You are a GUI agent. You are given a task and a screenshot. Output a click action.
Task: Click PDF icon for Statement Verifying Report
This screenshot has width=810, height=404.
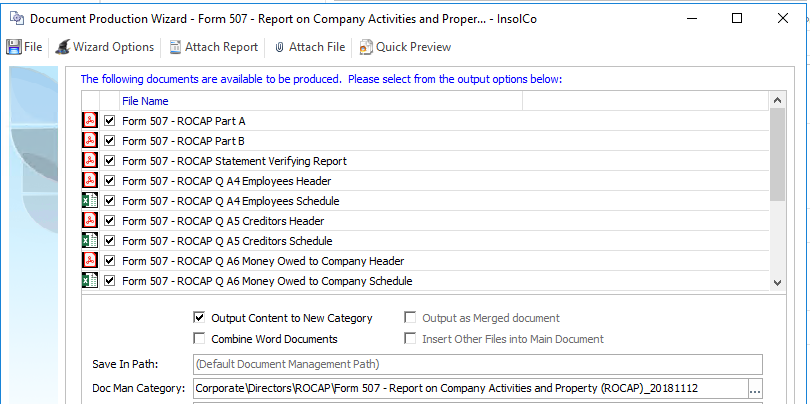coord(90,161)
